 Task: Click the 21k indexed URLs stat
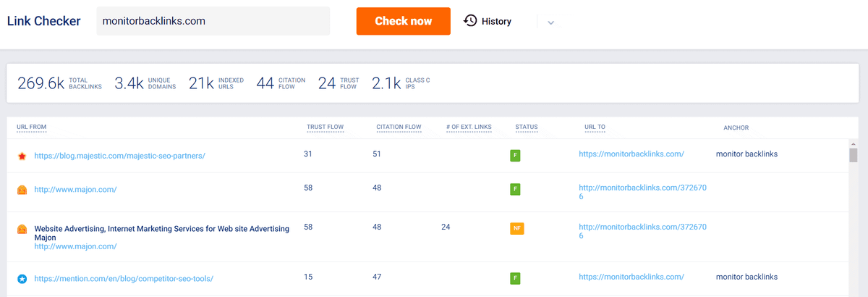pos(216,83)
